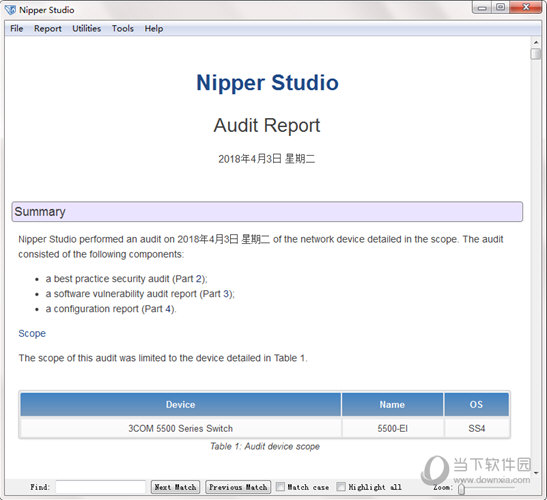Open the Report menu
The image size is (547, 500).
(47, 29)
